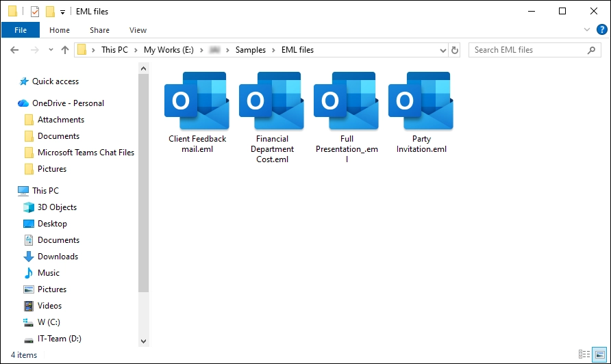This screenshot has height=364, width=611.
Task: Click the 3D Objects cube icon
Action: [29, 207]
